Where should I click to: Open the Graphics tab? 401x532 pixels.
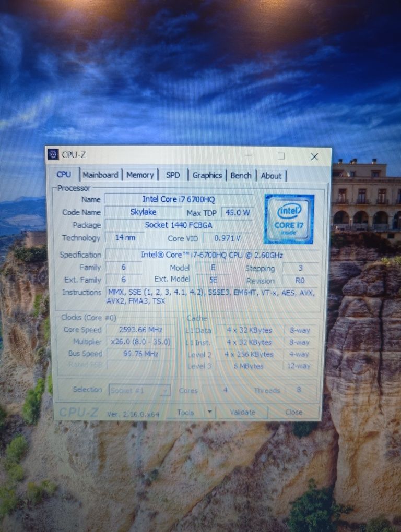(x=207, y=175)
